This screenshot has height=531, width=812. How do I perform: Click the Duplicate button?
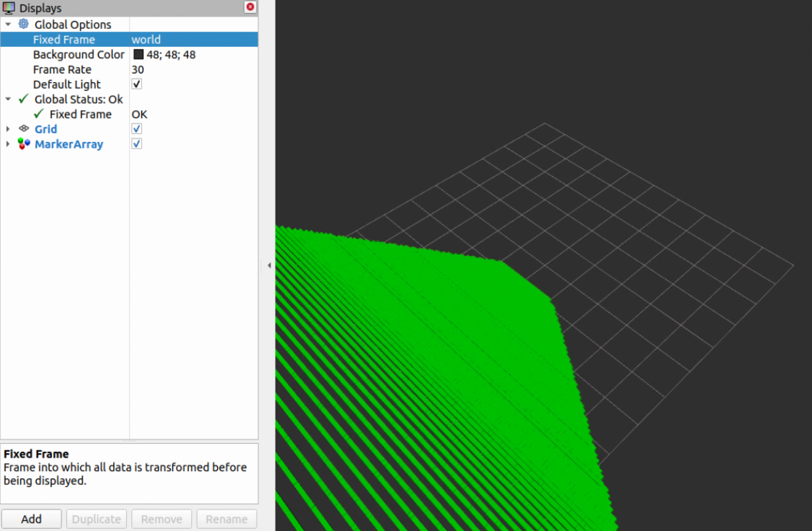pos(96,519)
